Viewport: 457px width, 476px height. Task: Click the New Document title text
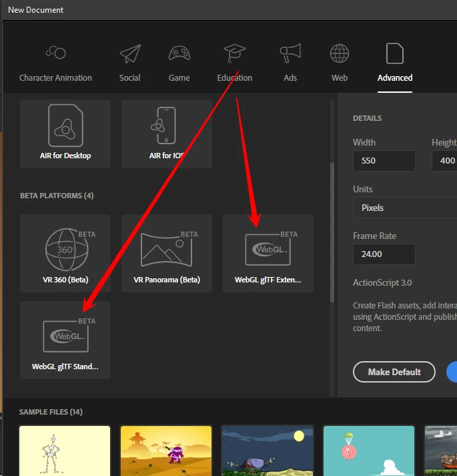[36, 10]
